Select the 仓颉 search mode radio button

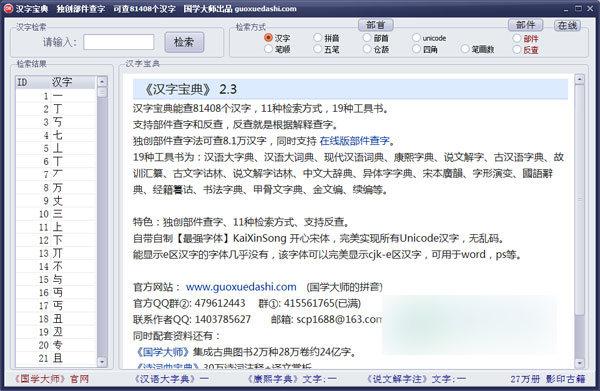[x=367, y=49]
